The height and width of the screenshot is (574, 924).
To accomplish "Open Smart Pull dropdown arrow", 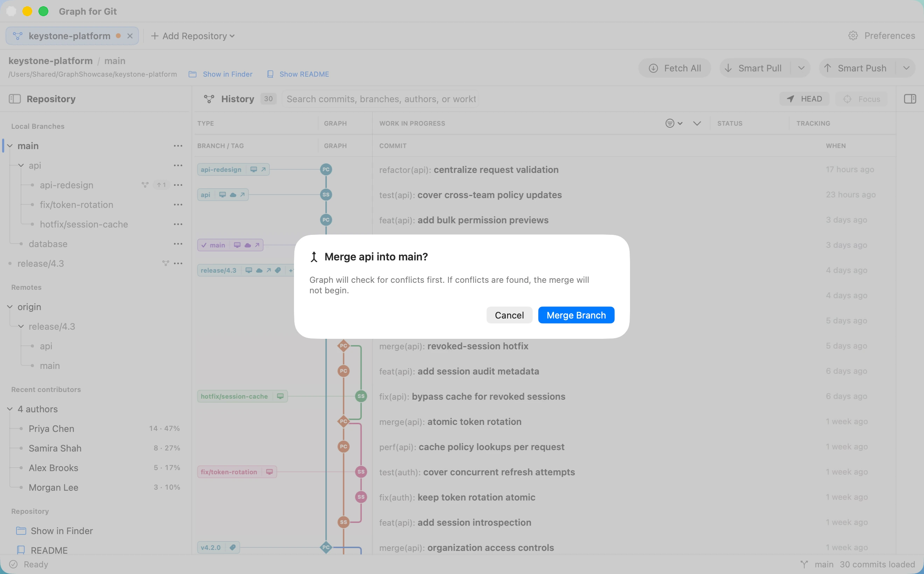I will click(x=801, y=68).
